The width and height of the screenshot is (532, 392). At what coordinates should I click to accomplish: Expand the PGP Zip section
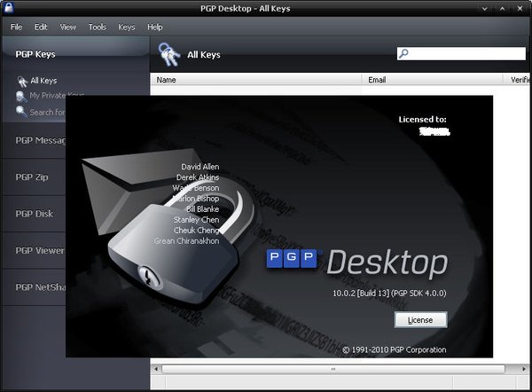[x=34, y=176]
